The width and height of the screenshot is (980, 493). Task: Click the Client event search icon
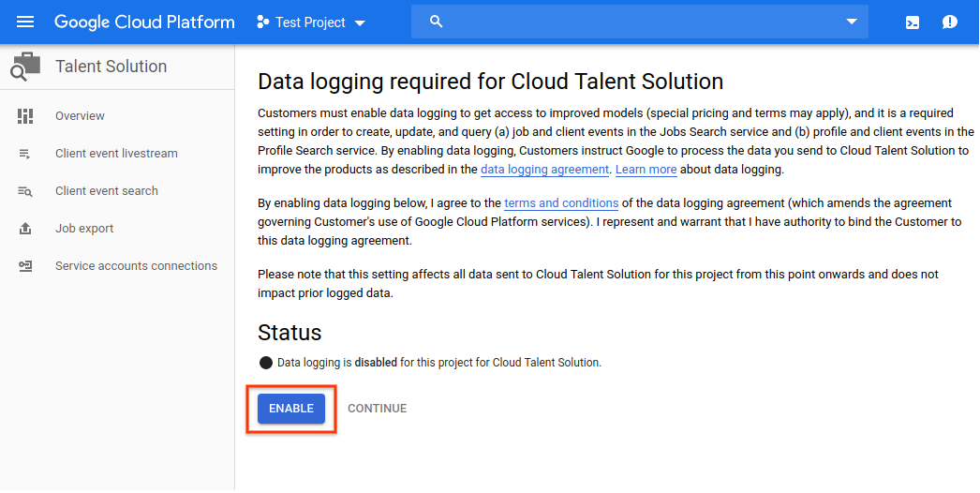pos(25,191)
